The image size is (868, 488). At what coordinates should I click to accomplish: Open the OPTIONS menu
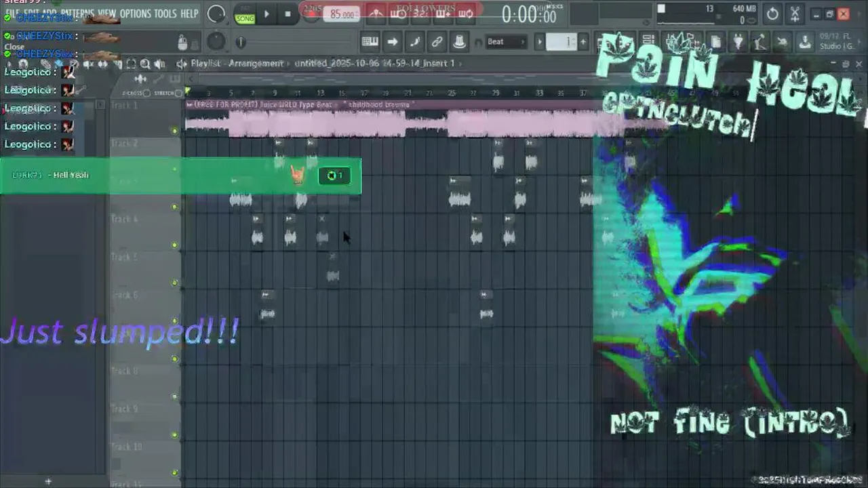coord(135,14)
